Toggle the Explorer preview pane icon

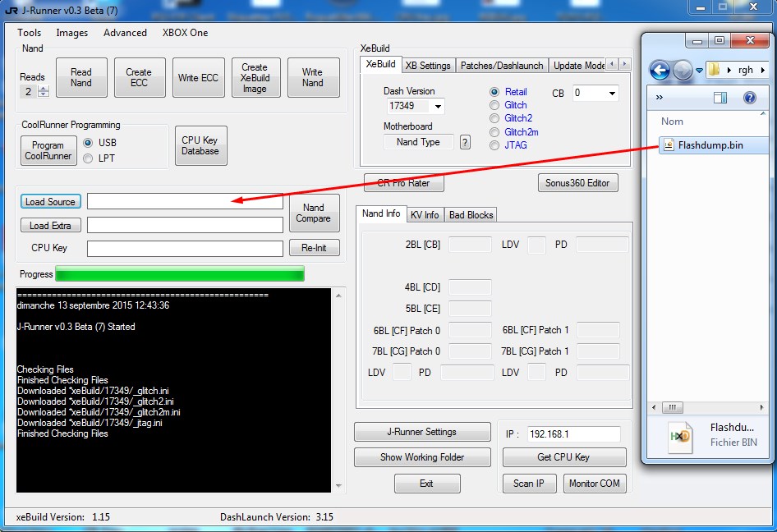coord(720,98)
